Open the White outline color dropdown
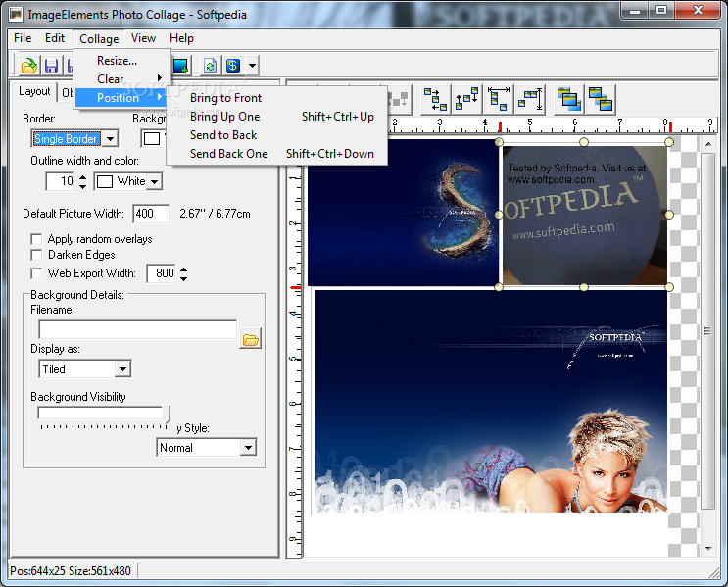Viewport: 728px width, 587px height. [154, 181]
